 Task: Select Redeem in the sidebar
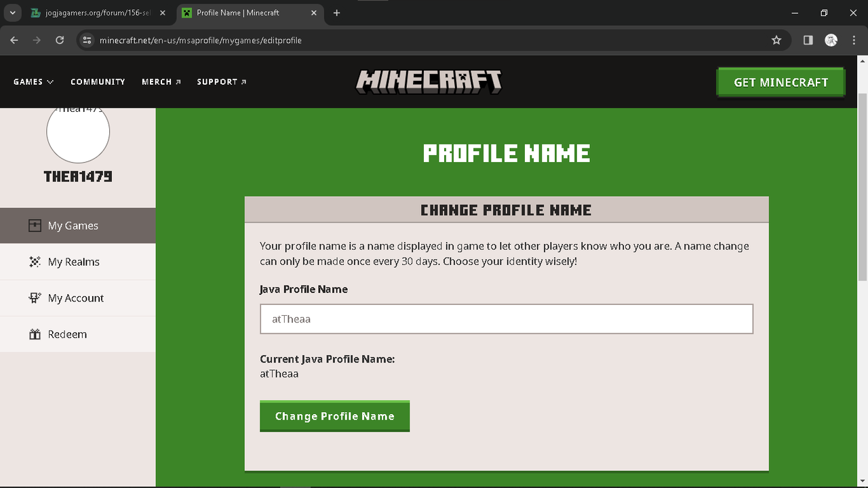point(78,334)
